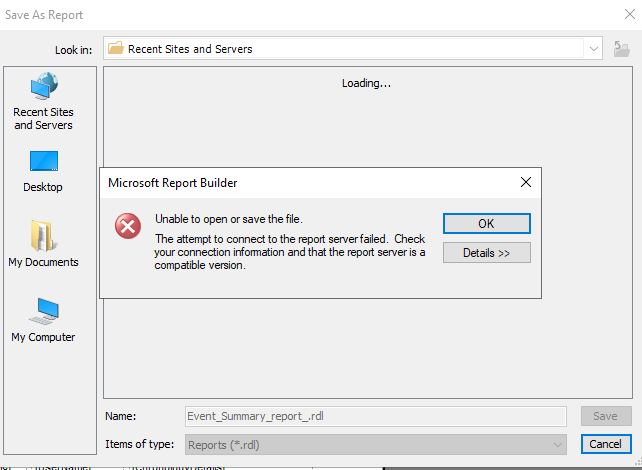
Task: Click the disabled Save button
Action: tap(606, 416)
